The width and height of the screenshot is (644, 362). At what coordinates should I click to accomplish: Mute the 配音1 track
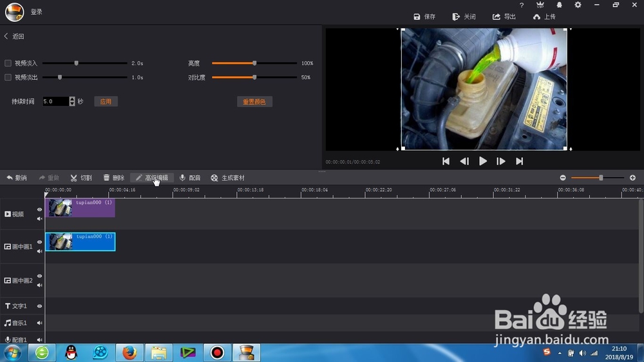click(x=39, y=340)
